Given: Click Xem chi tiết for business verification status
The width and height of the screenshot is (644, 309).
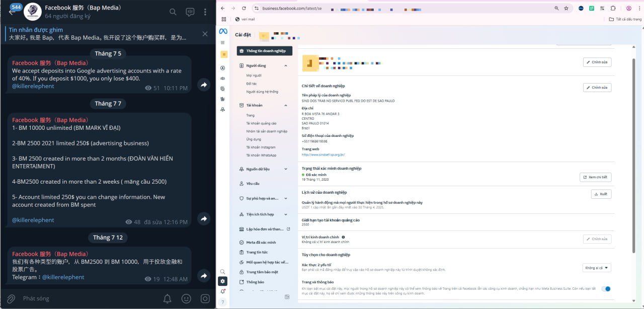Looking at the screenshot, I should click(596, 177).
